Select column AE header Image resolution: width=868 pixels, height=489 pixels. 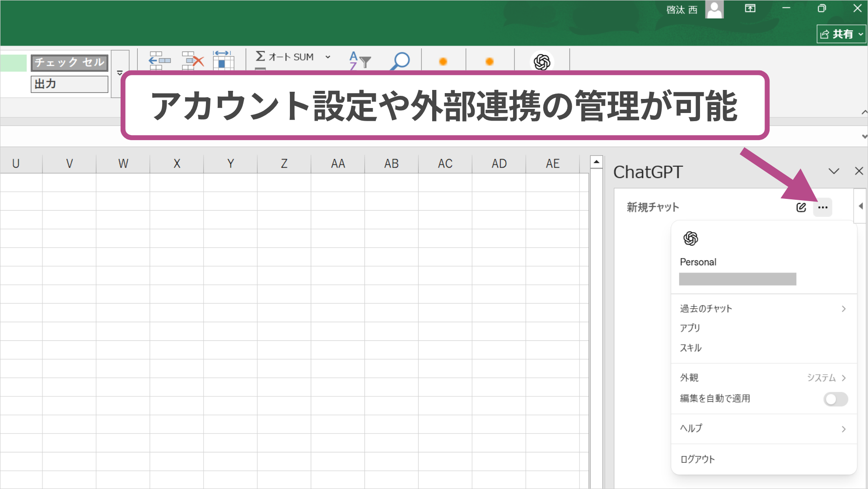[x=553, y=164]
